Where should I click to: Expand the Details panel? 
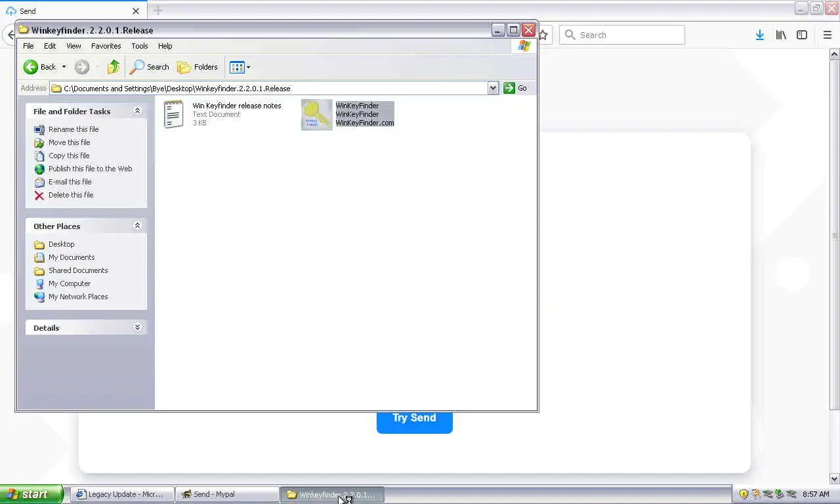137,327
